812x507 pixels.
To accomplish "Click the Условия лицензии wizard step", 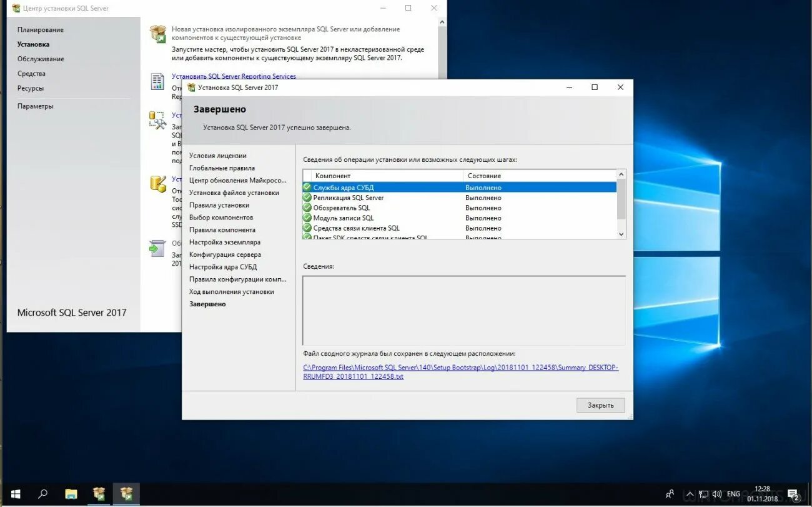I will click(x=218, y=156).
